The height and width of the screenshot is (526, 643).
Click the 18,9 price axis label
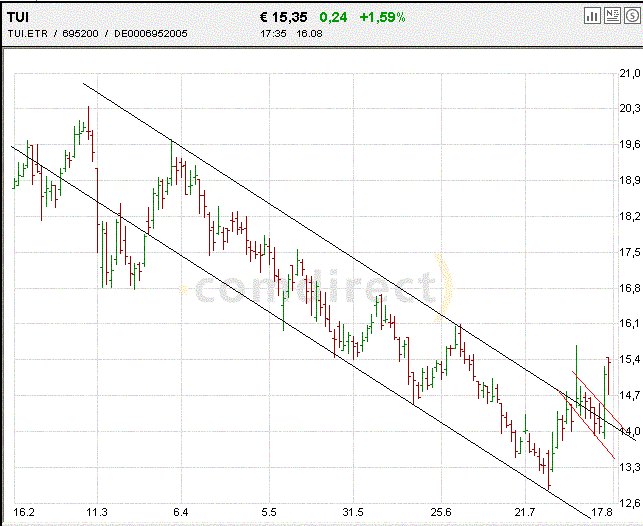click(x=629, y=180)
